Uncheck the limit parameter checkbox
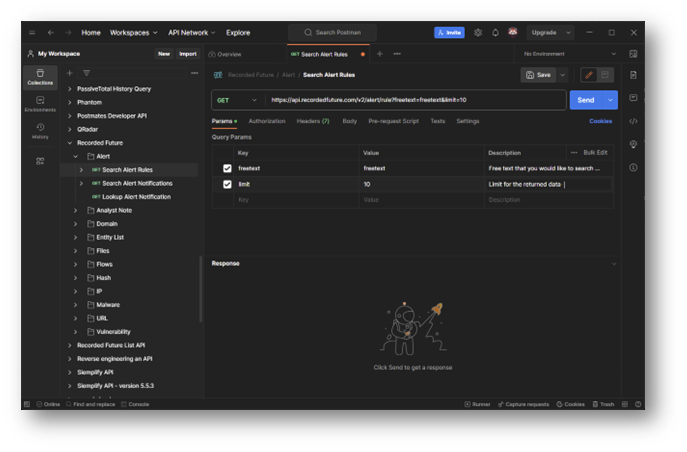Viewport: 687px width, 452px height. pyautogui.click(x=227, y=184)
